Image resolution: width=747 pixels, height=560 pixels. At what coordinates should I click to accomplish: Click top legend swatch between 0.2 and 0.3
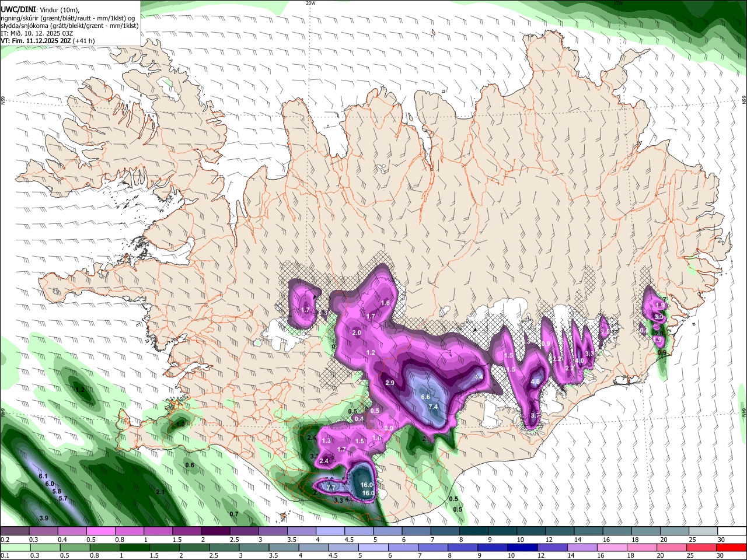pyautogui.click(x=15, y=531)
